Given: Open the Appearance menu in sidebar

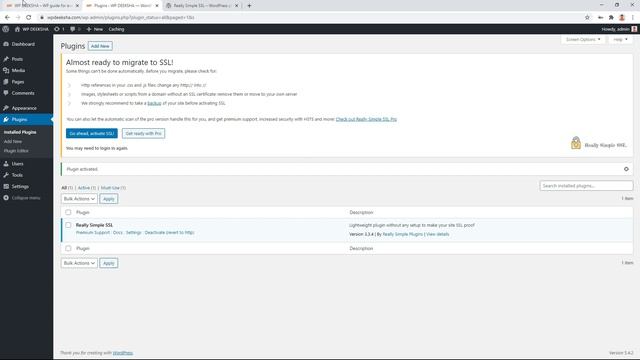Looking at the screenshot, I should pyautogui.click(x=24, y=108).
